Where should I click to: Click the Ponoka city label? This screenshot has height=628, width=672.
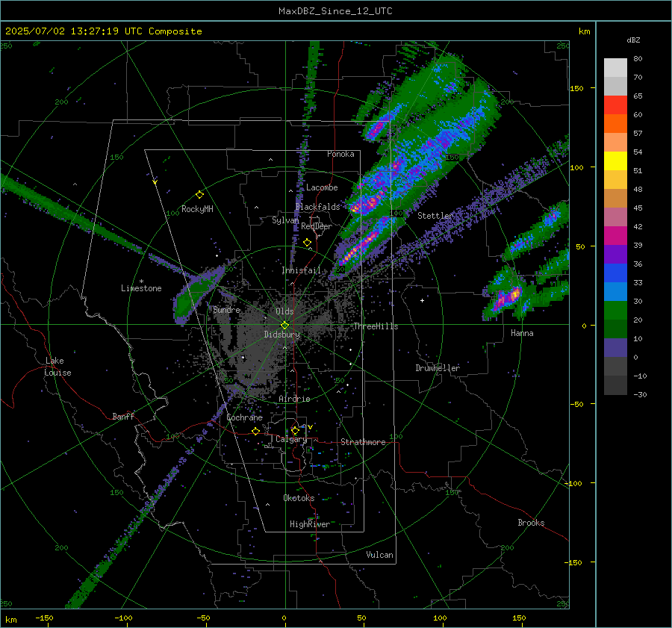click(340, 154)
